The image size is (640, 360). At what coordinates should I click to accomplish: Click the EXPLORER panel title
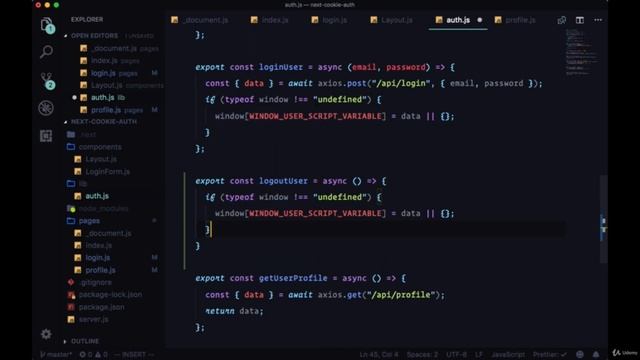[x=87, y=20]
